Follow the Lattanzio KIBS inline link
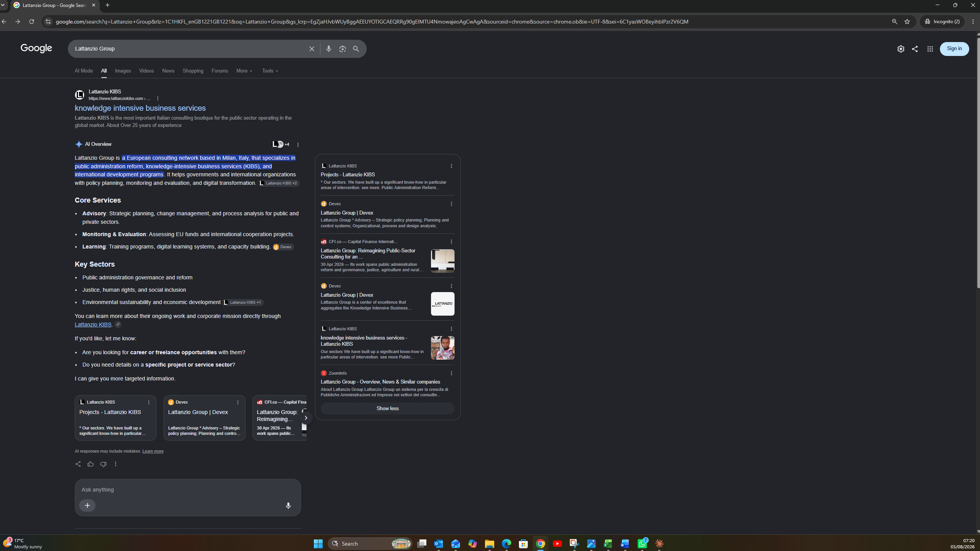 point(93,325)
